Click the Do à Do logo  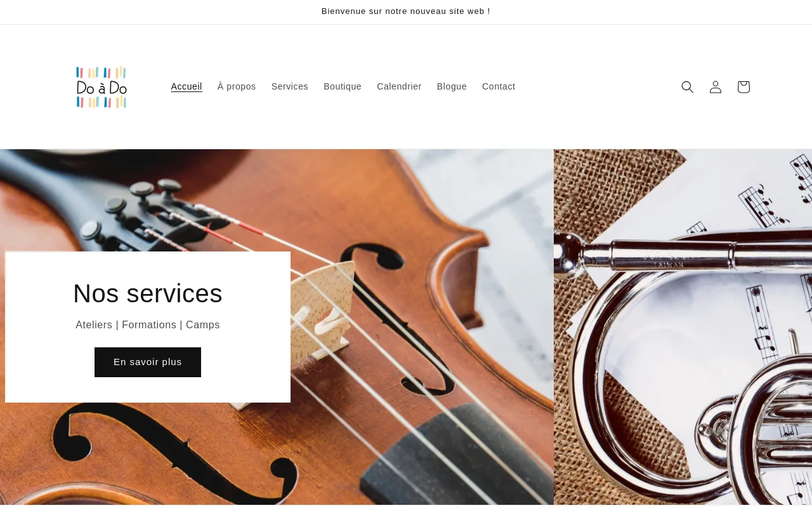click(x=101, y=87)
